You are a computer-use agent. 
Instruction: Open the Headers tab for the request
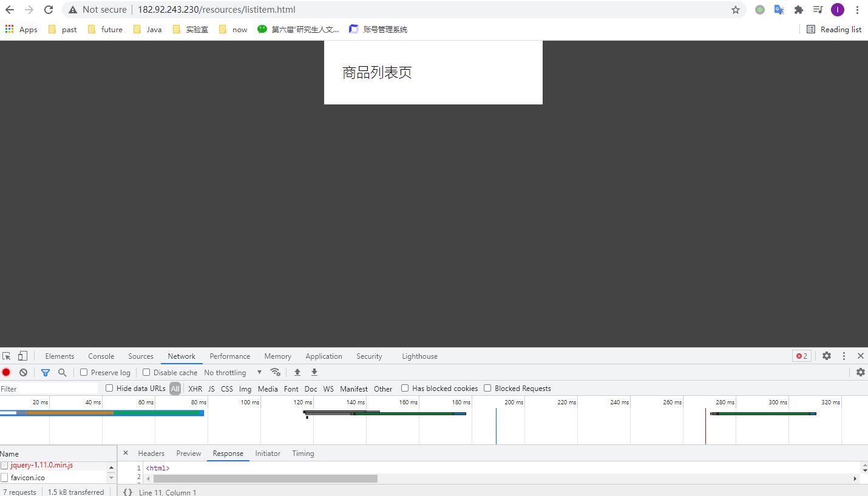click(151, 453)
